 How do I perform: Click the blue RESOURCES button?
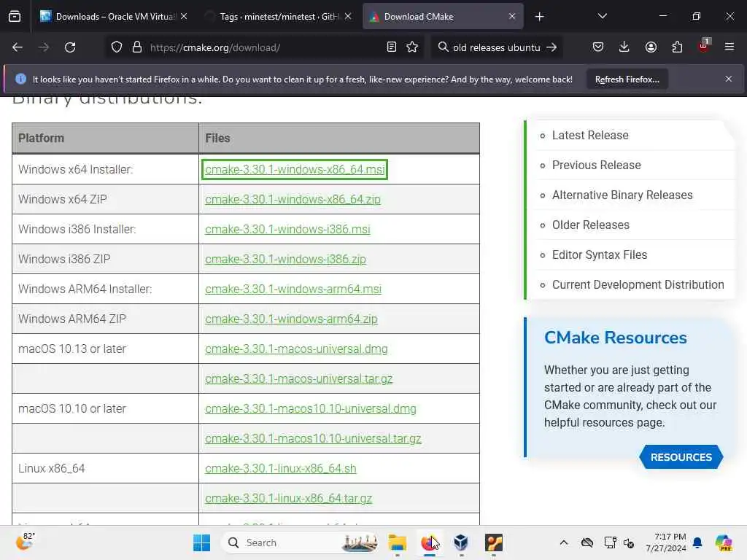(681, 457)
